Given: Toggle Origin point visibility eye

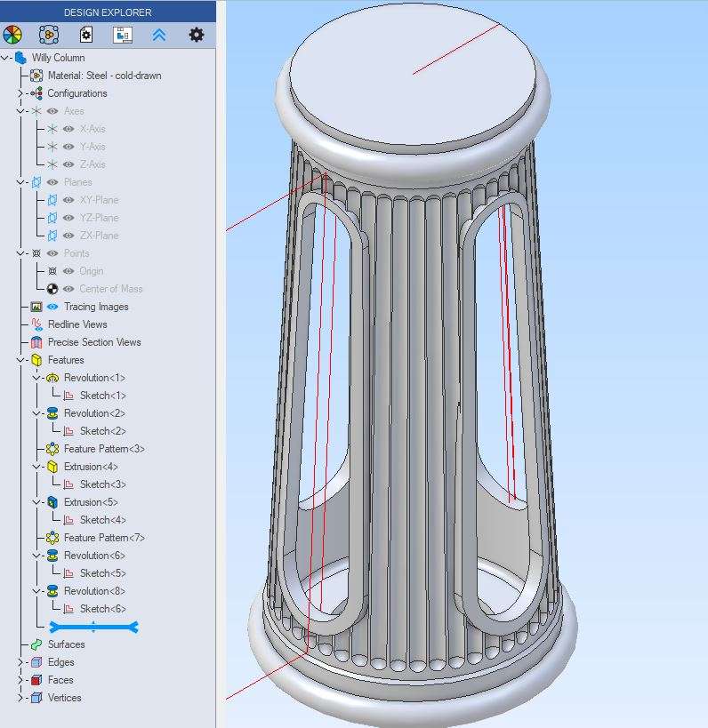Looking at the screenshot, I should pos(68,271).
